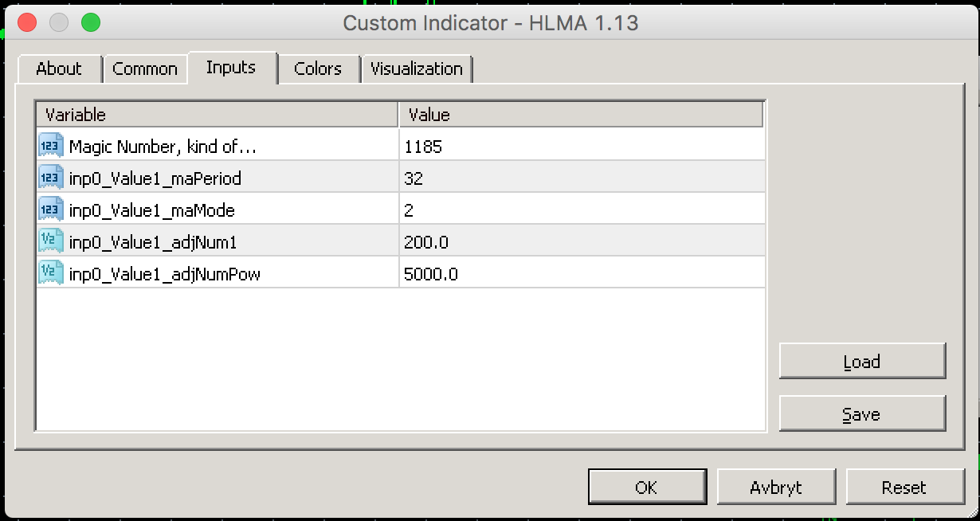
Task: Select the inp0_Value1_maMode variable name
Action: [x=152, y=210]
